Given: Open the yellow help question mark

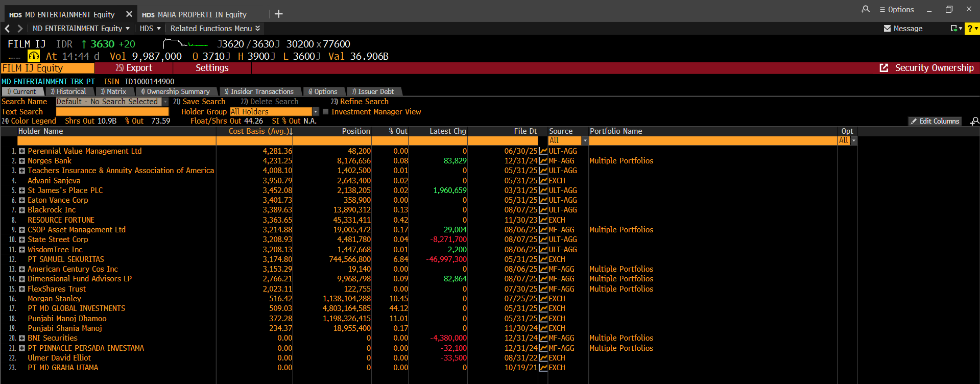Looking at the screenshot, I should pyautogui.click(x=972, y=29).
